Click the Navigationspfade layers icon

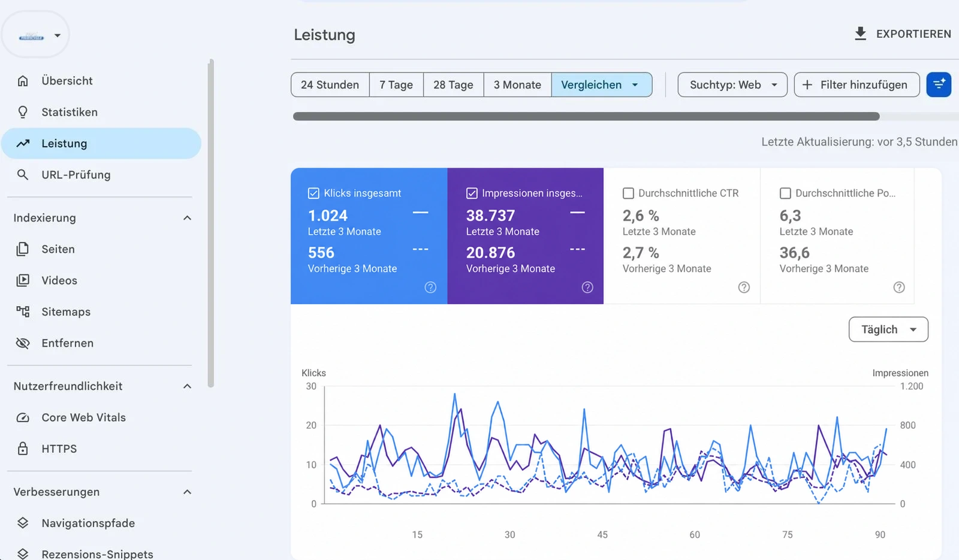pos(23,523)
